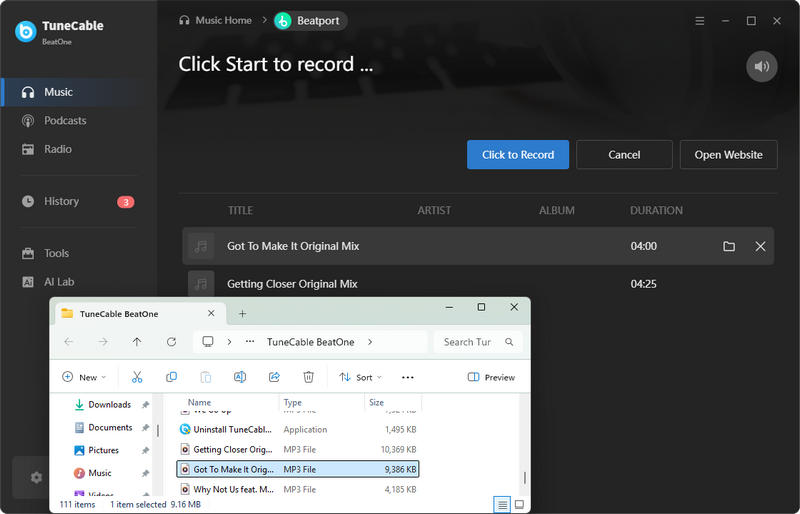
Task: Expand chevron after the monitor icon
Action: coord(230,342)
